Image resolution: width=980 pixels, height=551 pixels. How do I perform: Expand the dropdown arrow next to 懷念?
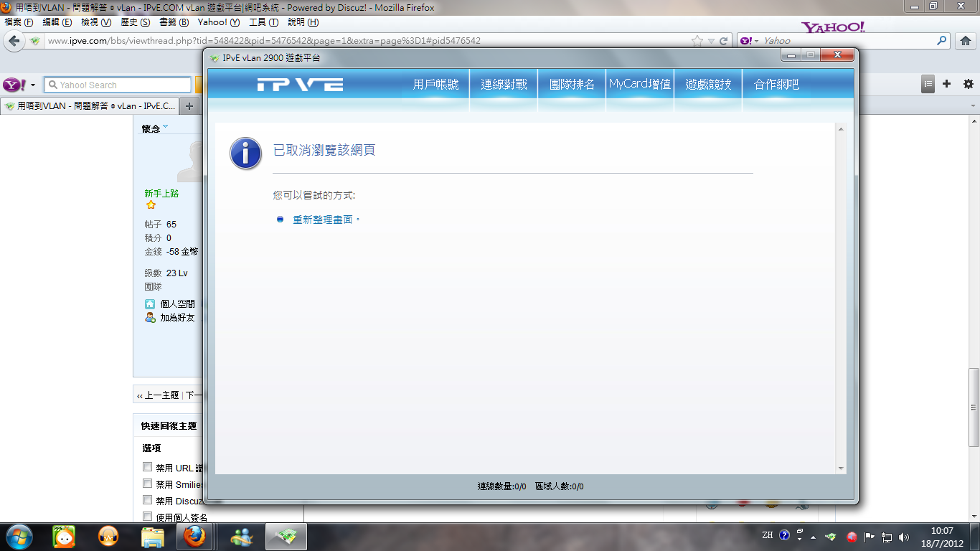(165, 127)
